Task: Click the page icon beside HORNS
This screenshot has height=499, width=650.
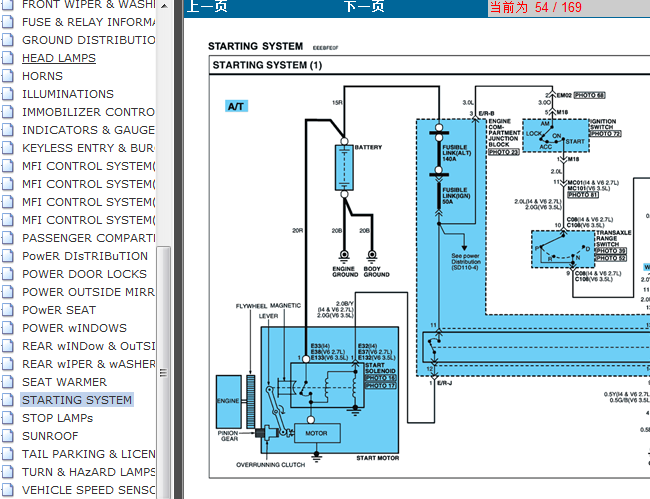Action: (7, 76)
